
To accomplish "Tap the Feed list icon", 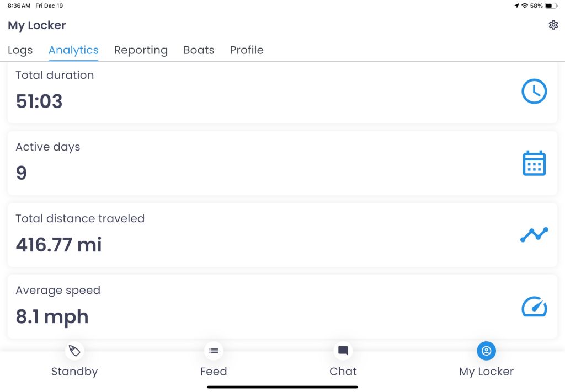I will point(214,351).
